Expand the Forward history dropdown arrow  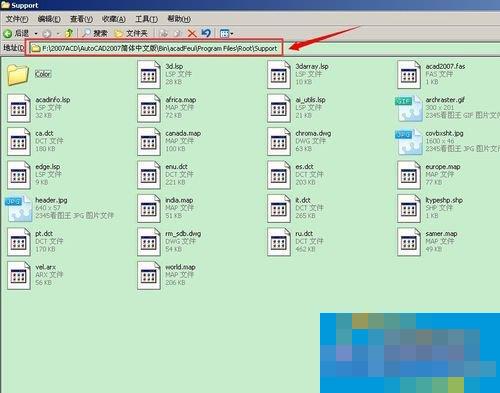tap(58, 34)
